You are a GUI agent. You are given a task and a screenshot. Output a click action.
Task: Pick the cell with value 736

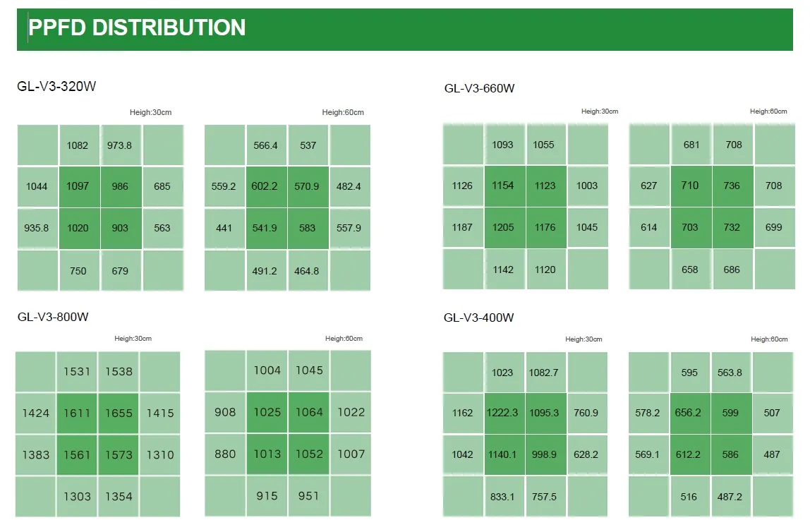[x=732, y=186]
